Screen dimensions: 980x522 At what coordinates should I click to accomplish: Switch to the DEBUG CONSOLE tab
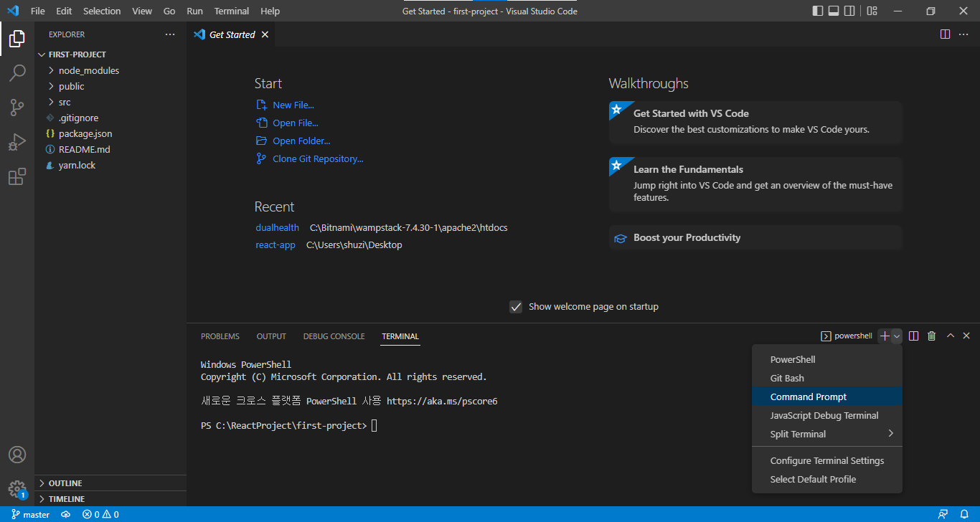pos(334,336)
